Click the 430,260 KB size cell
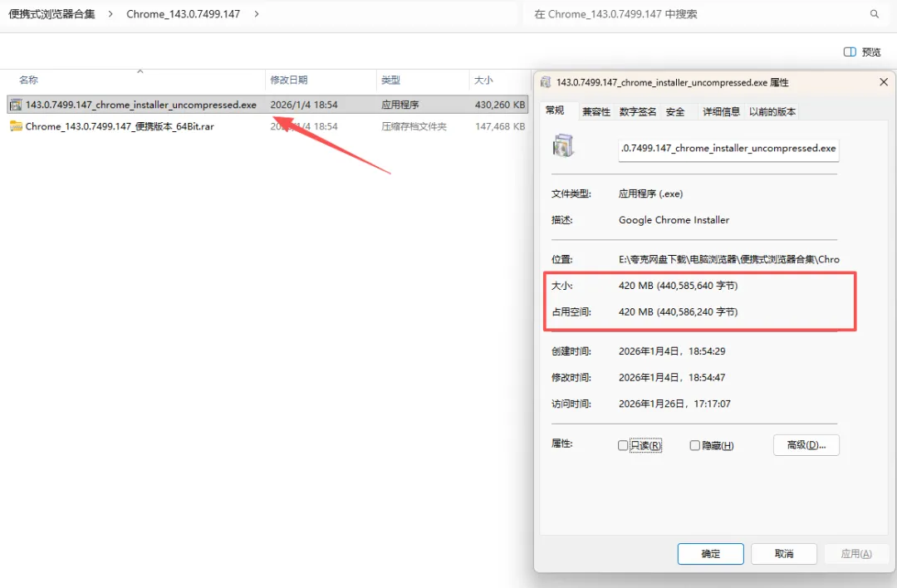 point(499,105)
